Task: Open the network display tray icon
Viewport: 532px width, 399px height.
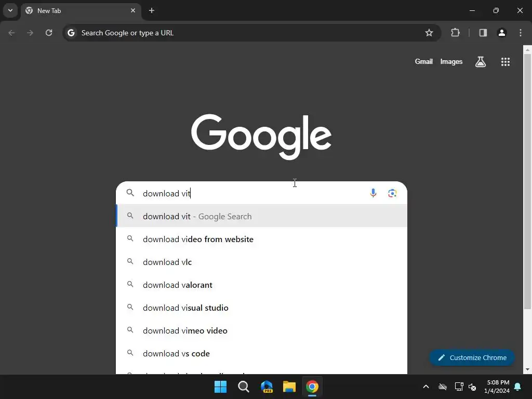Action: (459, 387)
